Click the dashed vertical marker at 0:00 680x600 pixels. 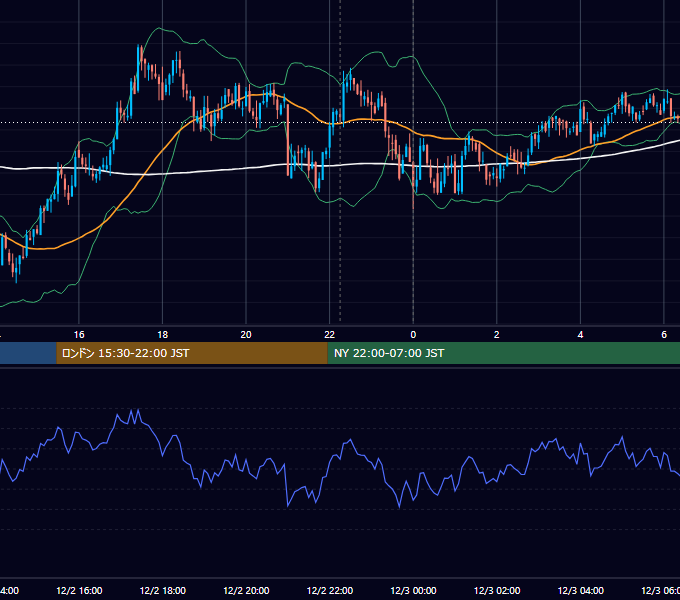413,161
